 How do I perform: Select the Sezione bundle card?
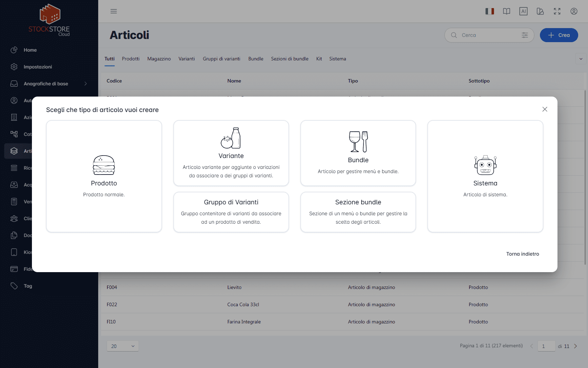358,212
